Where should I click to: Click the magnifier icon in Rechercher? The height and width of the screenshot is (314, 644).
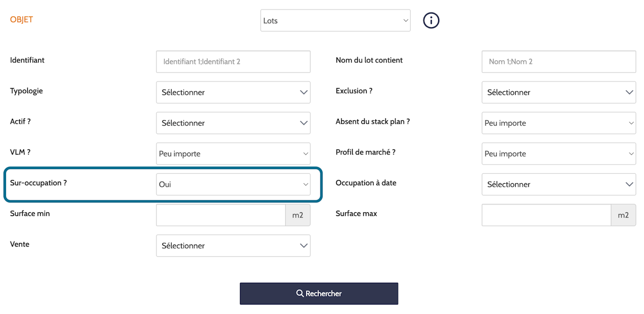coord(300,293)
